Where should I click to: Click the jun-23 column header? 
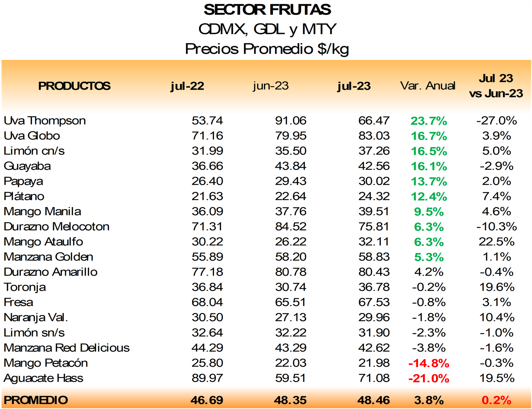tap(271, 86)
